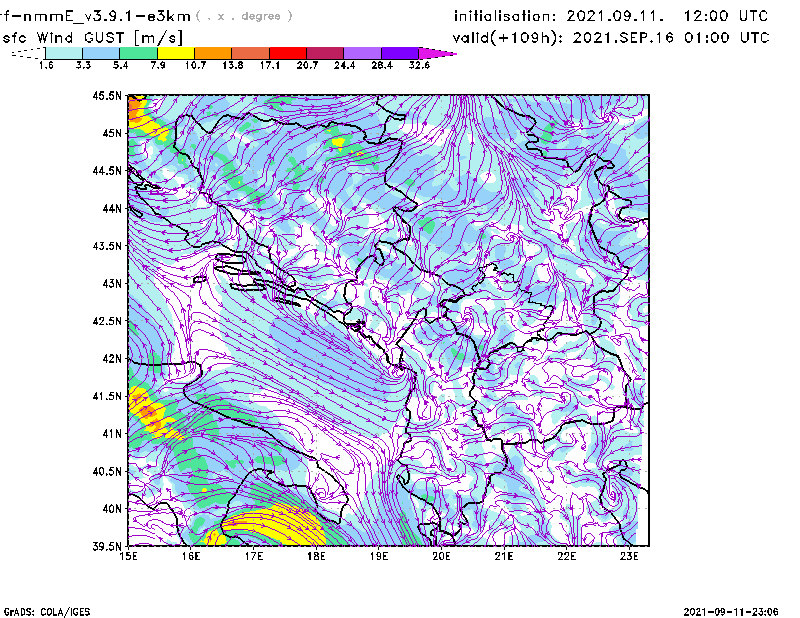Click the 16E longitude label
The image size is (800, 618).
pos(191,556)
